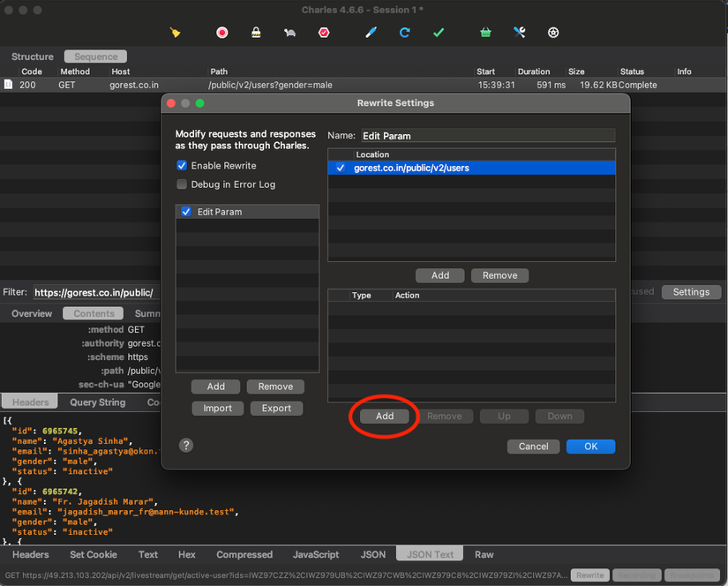Click Remove under the rule sets list

275,387
